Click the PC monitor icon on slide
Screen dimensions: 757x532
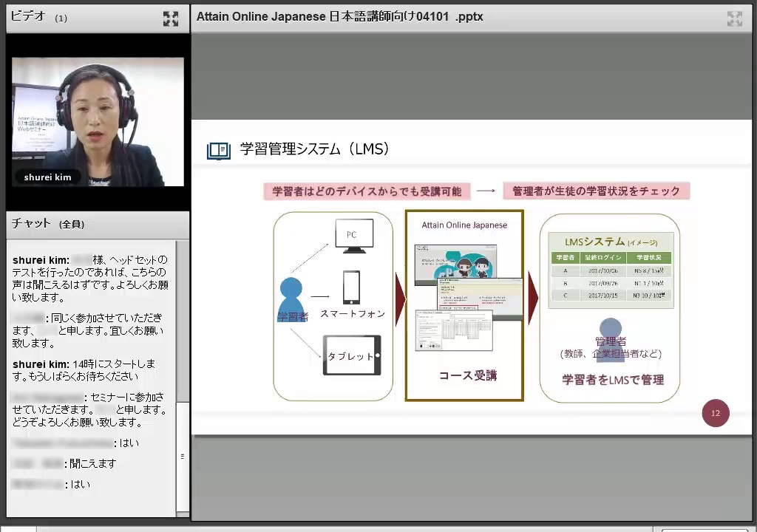[354, 236]
